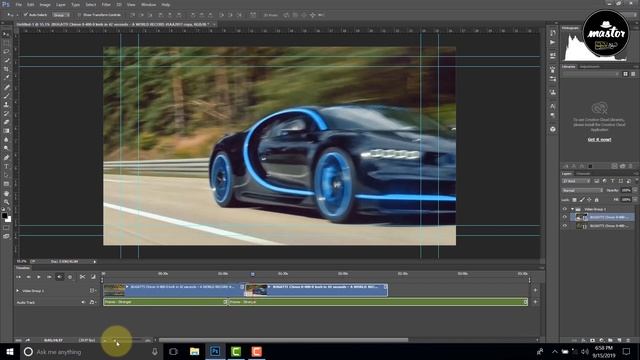
Task: Toggle visibility of the bottom BUGATTI layer
Action: (565, 226)
